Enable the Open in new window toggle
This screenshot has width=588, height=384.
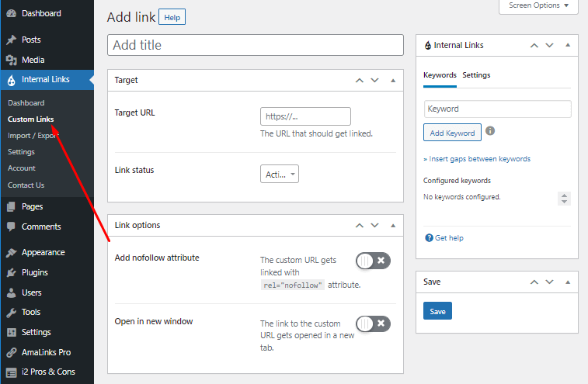point(373,323)
